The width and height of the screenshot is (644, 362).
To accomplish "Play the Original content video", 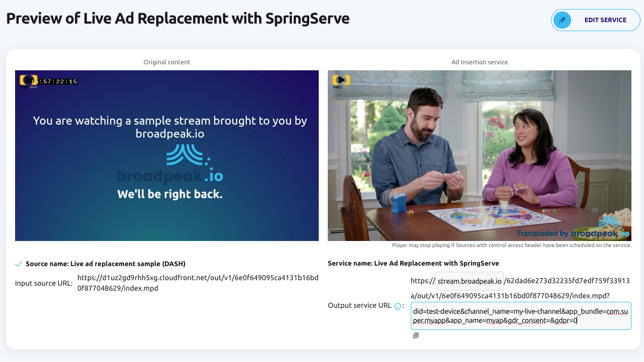I will tap(28, 80).
